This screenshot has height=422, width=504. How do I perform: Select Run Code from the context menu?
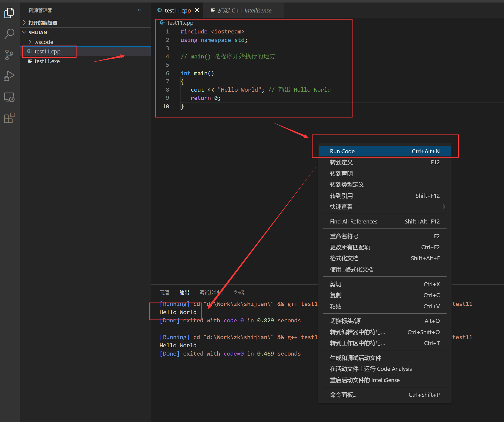[342, 151]
